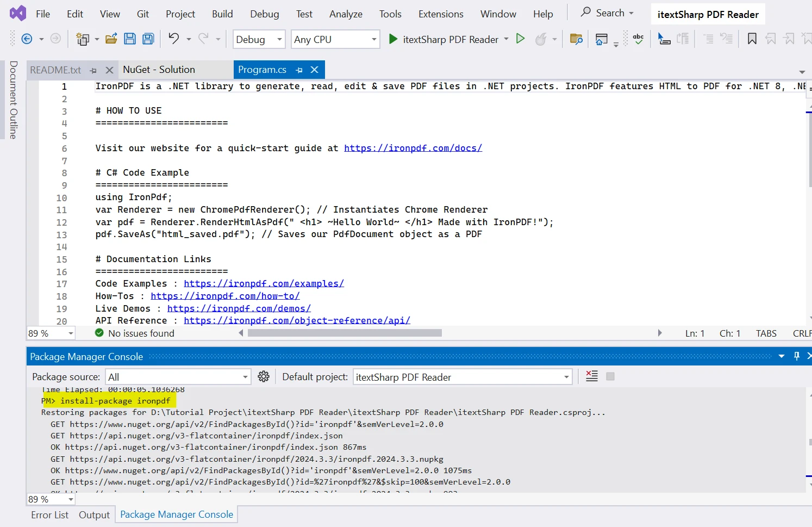812x527 pixels.
Task: Click the abc spell checker icon
Action: [639, 39]
